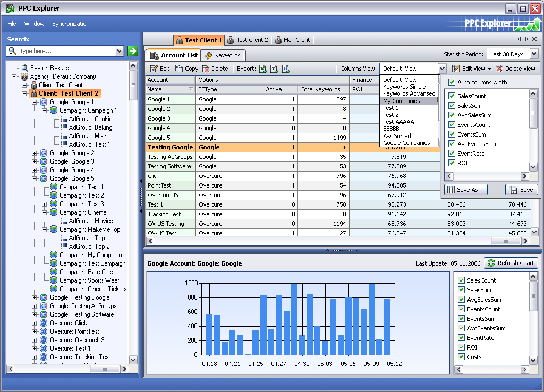Select Google: Testing Software tree icon
544x392 pixels.
click(44, 314)
